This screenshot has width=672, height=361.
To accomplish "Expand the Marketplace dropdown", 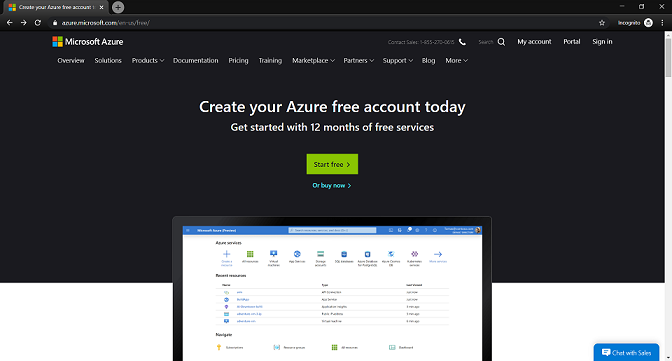I will (x=313, y=60).
